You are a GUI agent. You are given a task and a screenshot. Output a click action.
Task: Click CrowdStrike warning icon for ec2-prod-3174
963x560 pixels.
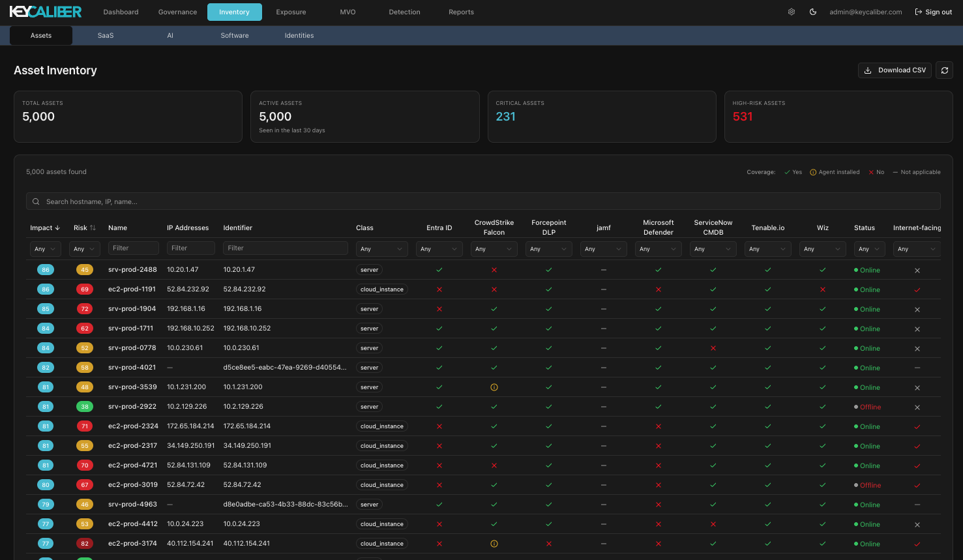494,544
